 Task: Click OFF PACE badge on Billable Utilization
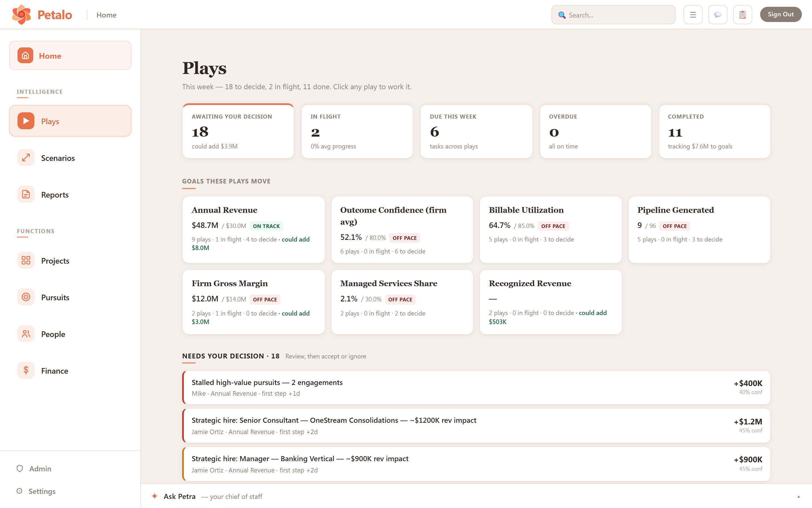pos(553,226)
